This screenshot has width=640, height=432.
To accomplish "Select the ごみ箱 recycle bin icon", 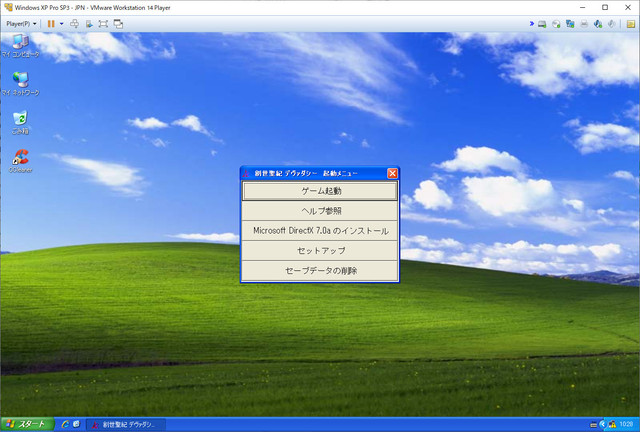I will pyautogui.click(x=20, y=122).
